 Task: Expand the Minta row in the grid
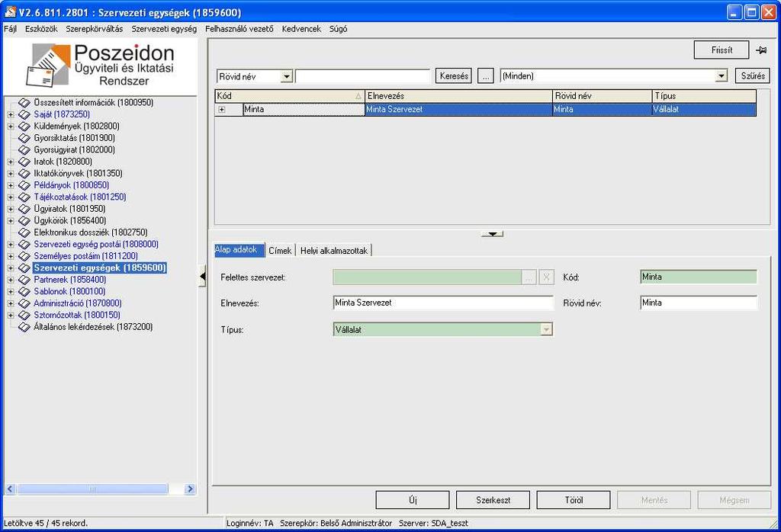(222, 110)
